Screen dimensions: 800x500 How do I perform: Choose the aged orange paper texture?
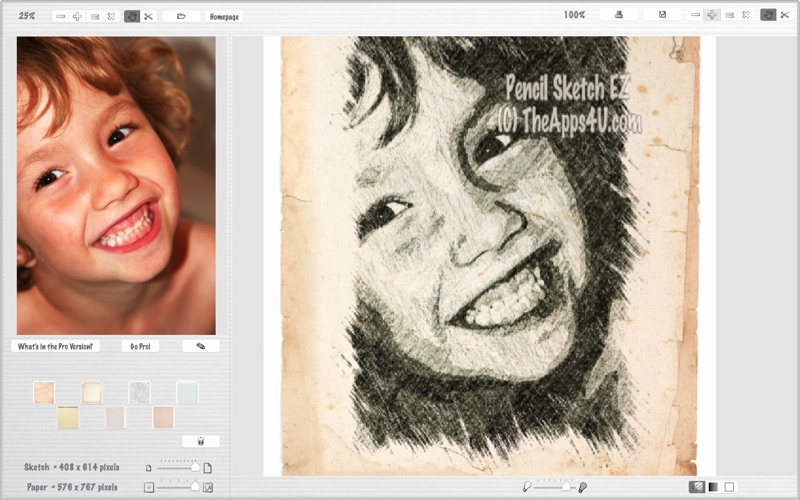44,393
